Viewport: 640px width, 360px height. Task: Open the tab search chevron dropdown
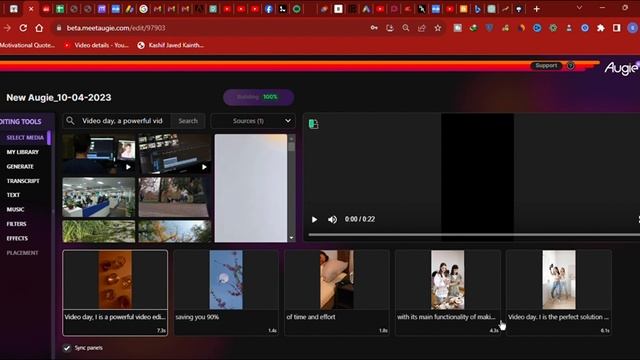pyautogui.click(x=579, y=8)
